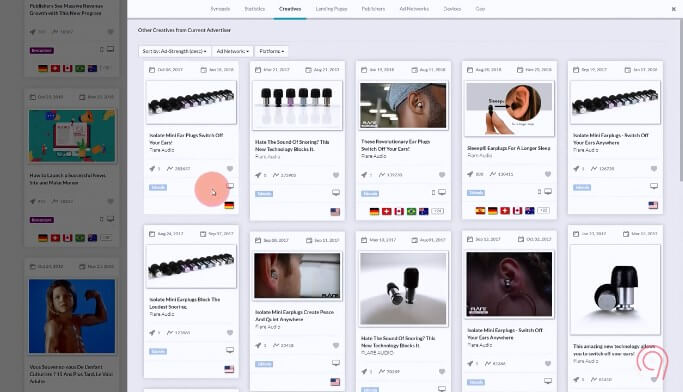Open the Platforms filter dropdown
Image resolution: width=683 pixels, height=392 pixels.
point(271,51)
